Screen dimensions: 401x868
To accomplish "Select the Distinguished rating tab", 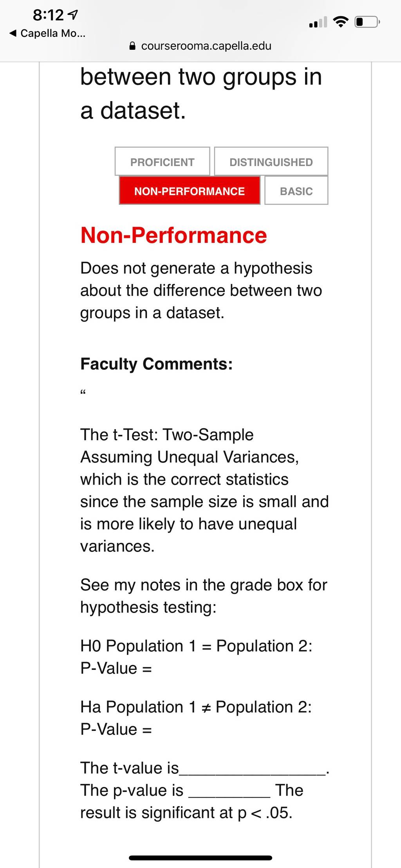I will [x=271, y=162].
